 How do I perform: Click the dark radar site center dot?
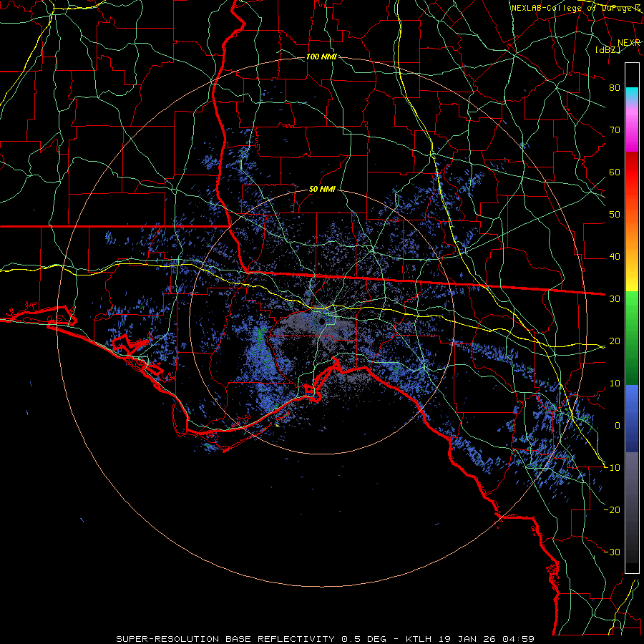(x=323, y=321)
